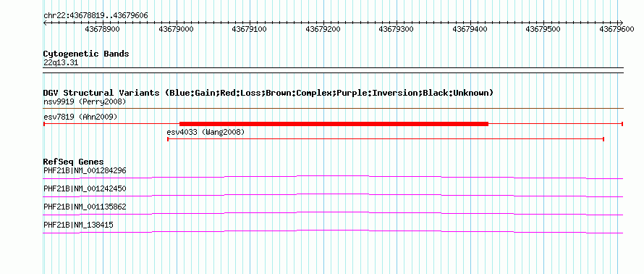Click ruler tick label 43679400

pyautogui.click(x=470, y=30)
